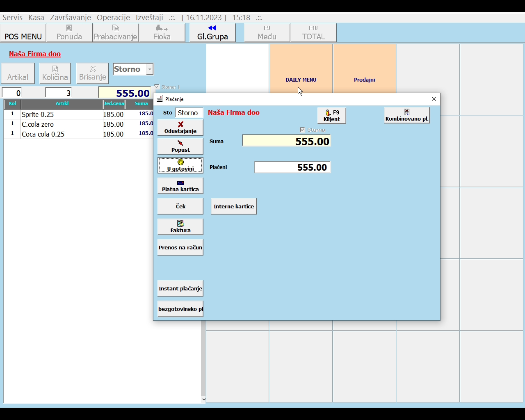Click the input field showing 0

(x=11, y=93)
